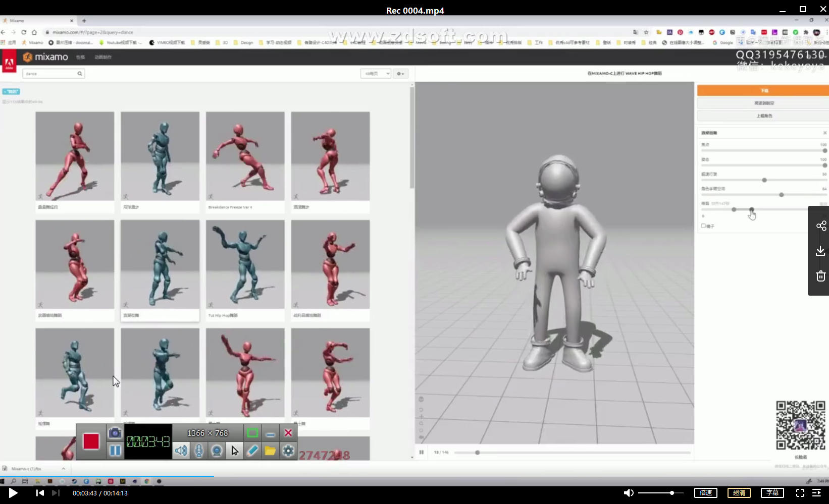Click the 字幕 subtitles button

[x=772, y=493]
